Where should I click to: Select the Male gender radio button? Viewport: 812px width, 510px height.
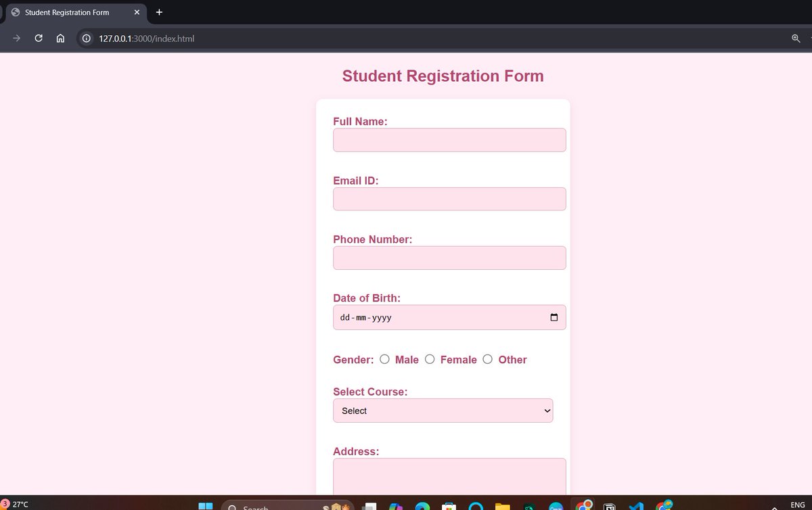click(x=384, y=359)
